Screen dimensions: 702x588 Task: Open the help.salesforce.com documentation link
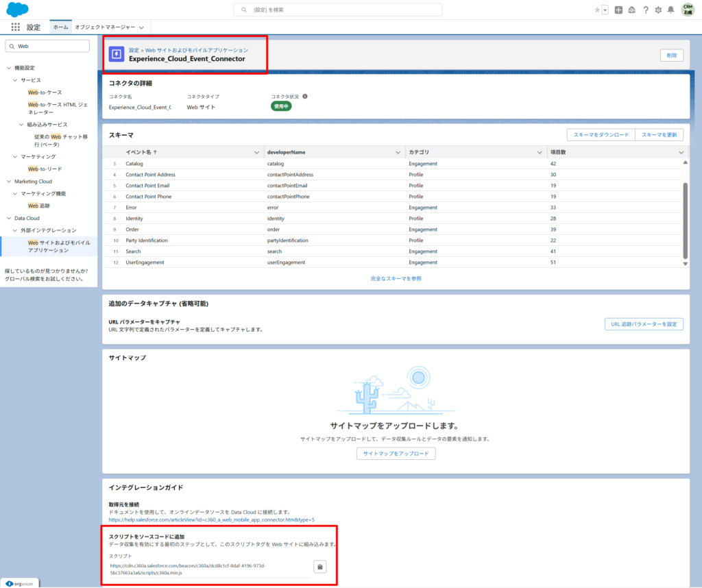point(211,520)
